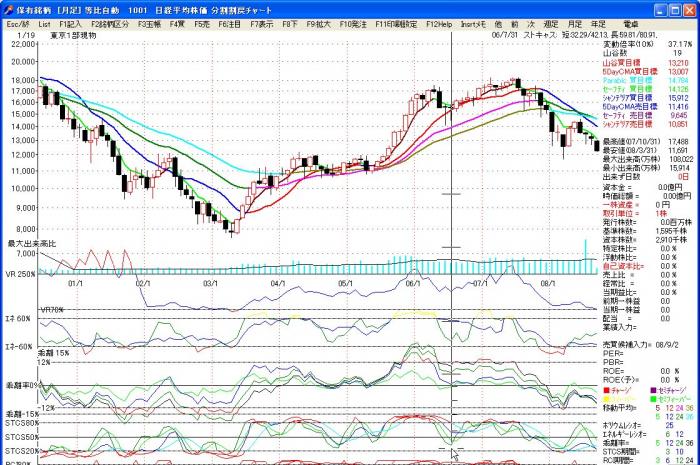This screenshot has width=700, height=465.
Task: Click the PER field
Action: [x=613, y=353]
